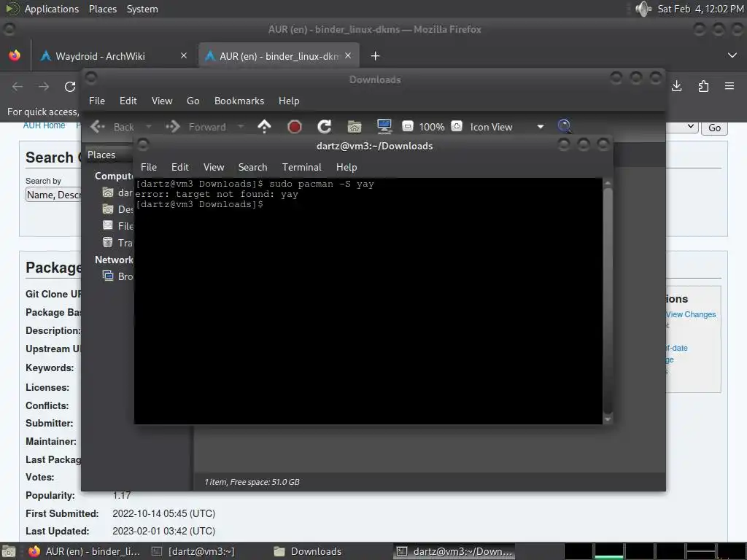Viewport: 747px width, 560px height.
Task: Close the Waydroid - ArchWiki tab
Action: (184, 55)
